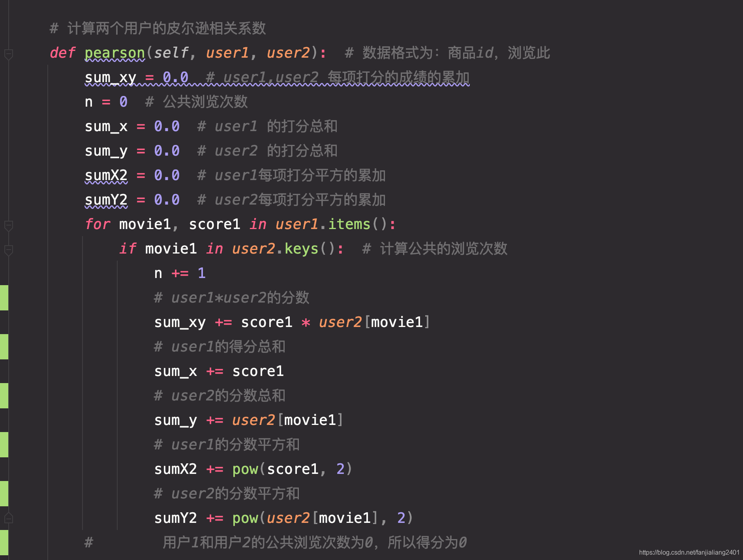Click sum_y in the += user2[movie1] line
Screen dimensions: 743x560
176,420
